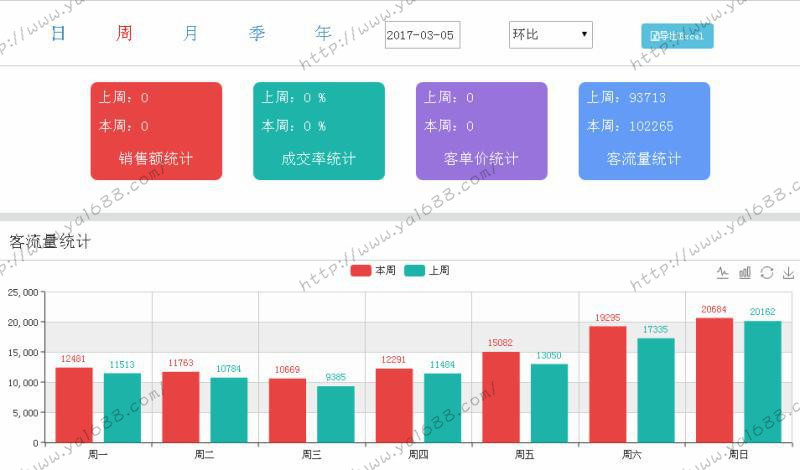Screen dimensions: 800x470
Task: Open the 环比 comparison dropdown
Action: click(x=550, y=35)
